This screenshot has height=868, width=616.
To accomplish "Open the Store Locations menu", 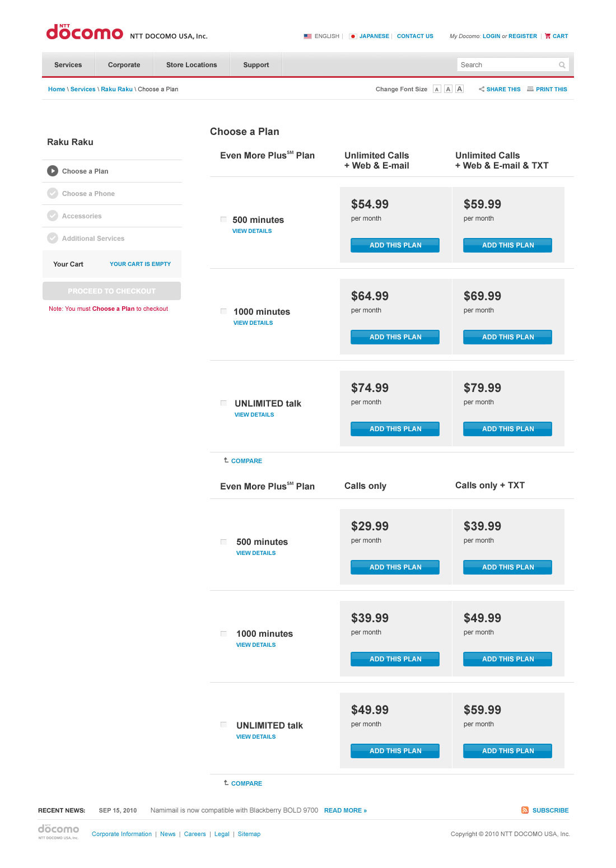I will coord(192,65).
